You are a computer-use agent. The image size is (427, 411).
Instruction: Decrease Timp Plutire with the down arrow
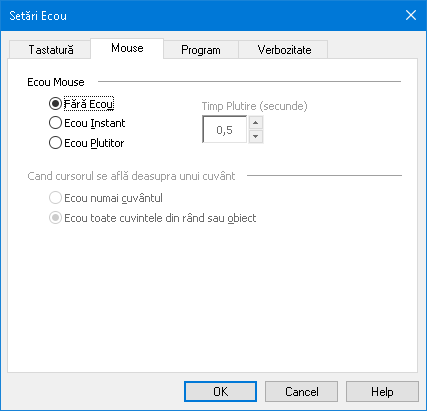tap(256, 136)
